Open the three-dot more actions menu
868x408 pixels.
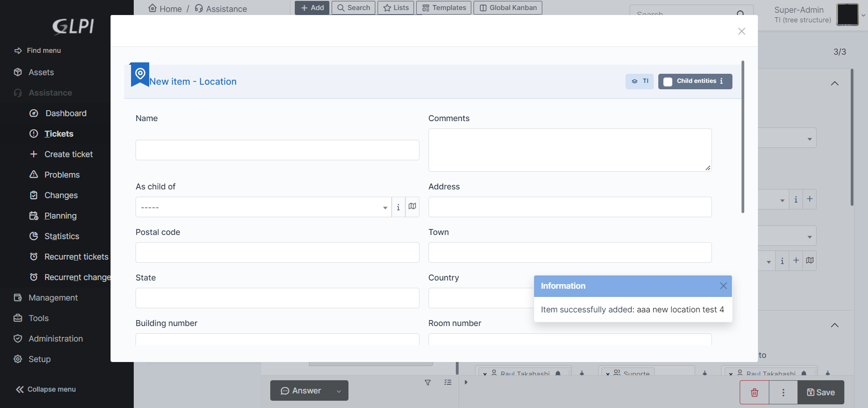tap(783, 392)
